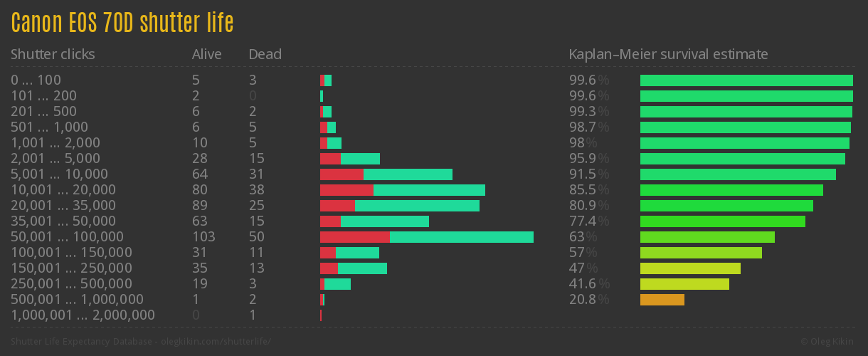Click the green alive bar for 20,001–35,000 clicks
This screenshot has height=356, width=868.
(417, 206)
